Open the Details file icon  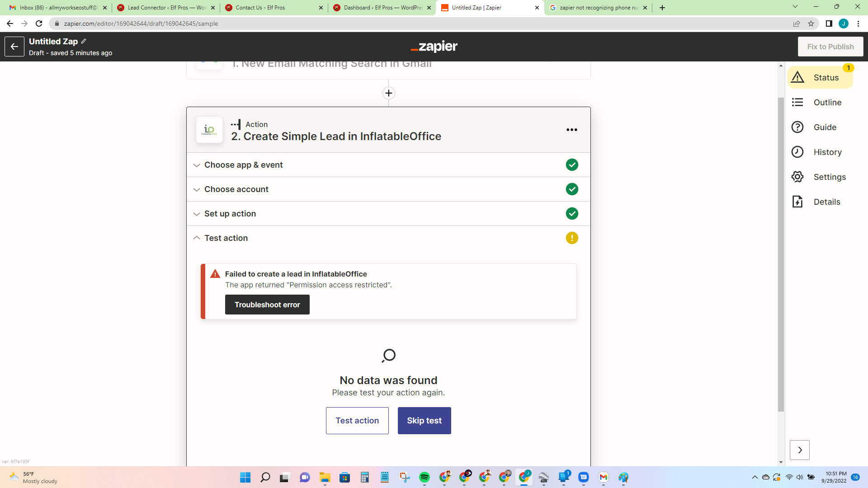(797, 202)
